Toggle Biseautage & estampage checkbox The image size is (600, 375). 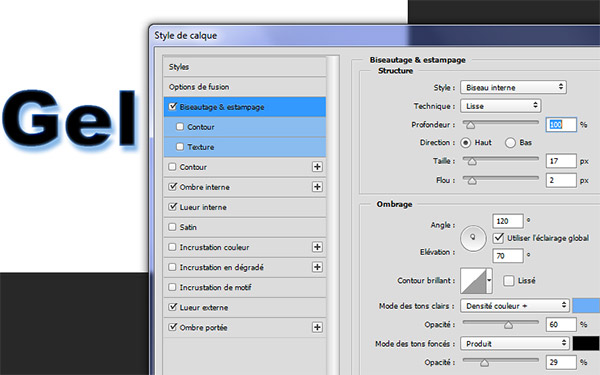click(173, 106)
